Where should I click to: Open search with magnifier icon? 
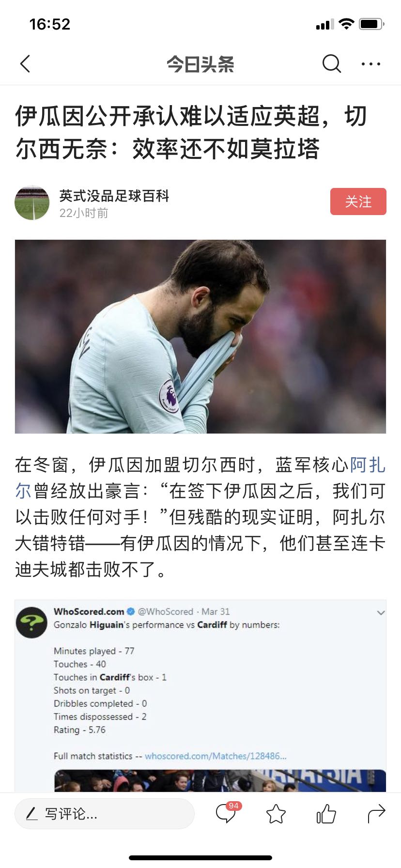332,63
